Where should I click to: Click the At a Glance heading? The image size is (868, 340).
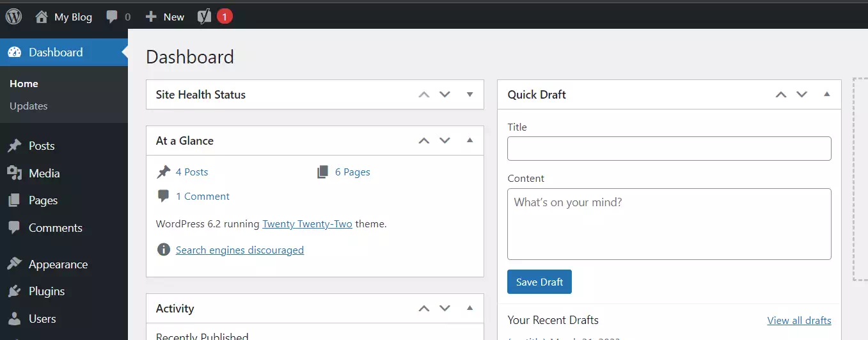pos(185,141)
